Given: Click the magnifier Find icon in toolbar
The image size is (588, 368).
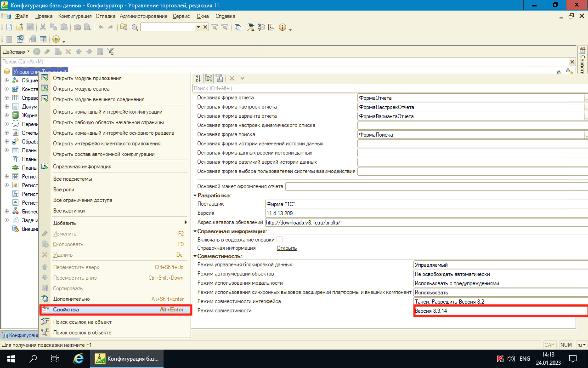Looking at the screenshot, I should pyautogui.click(x=135, y=27).
